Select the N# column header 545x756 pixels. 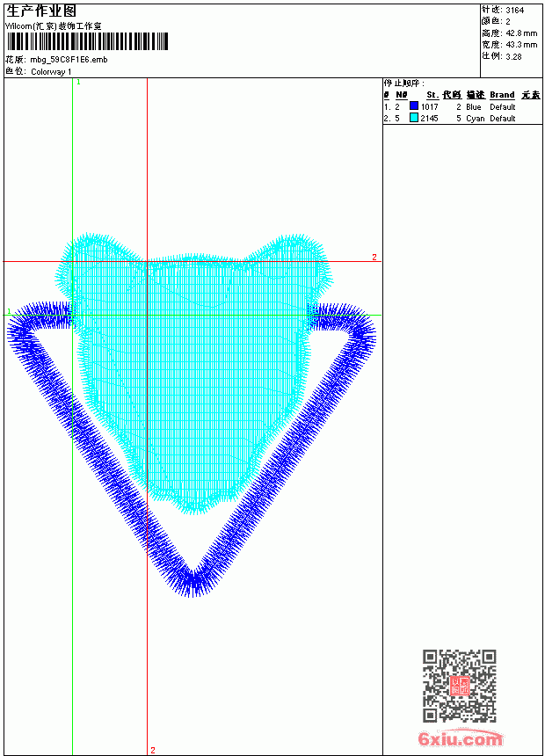point(401,95)
